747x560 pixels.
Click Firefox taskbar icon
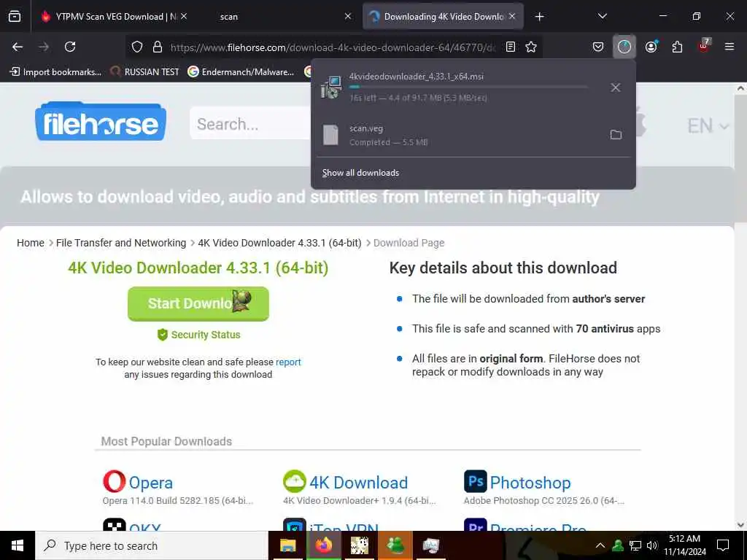323,545
